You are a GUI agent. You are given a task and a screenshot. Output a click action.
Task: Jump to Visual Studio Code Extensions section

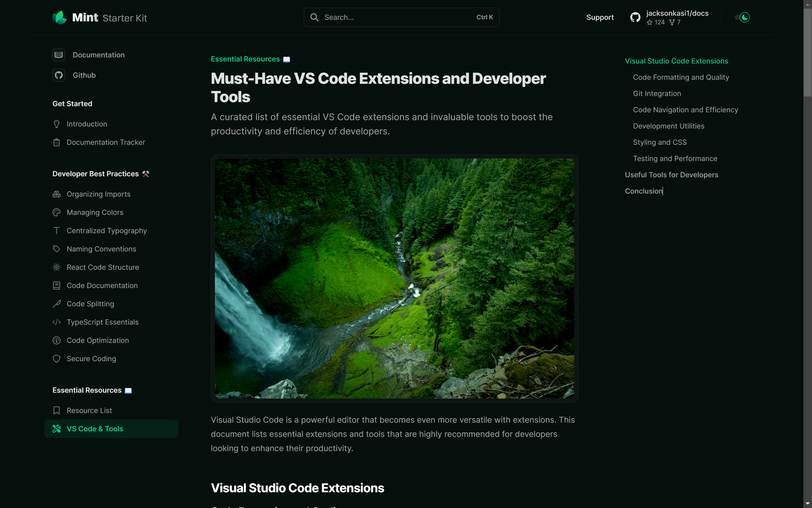click(x=676, y=61)
